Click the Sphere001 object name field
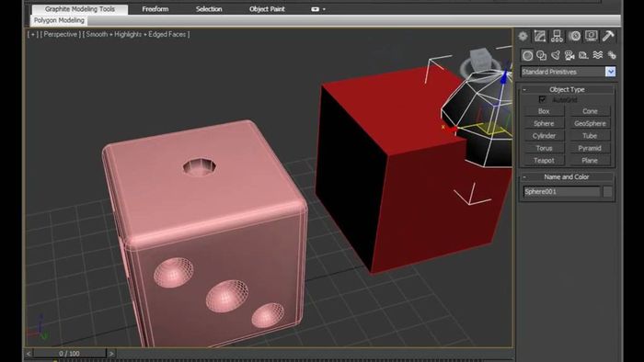Viewport: 644px width, 362px height. (561, 191)
